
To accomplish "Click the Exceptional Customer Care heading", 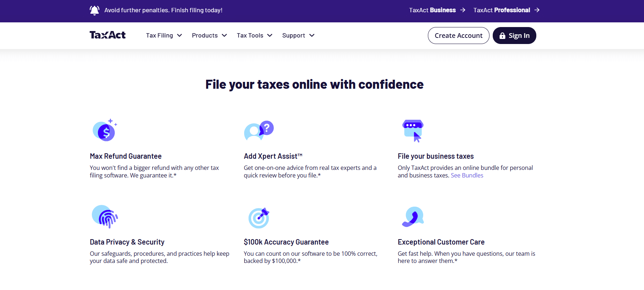I will click(441, 242).
